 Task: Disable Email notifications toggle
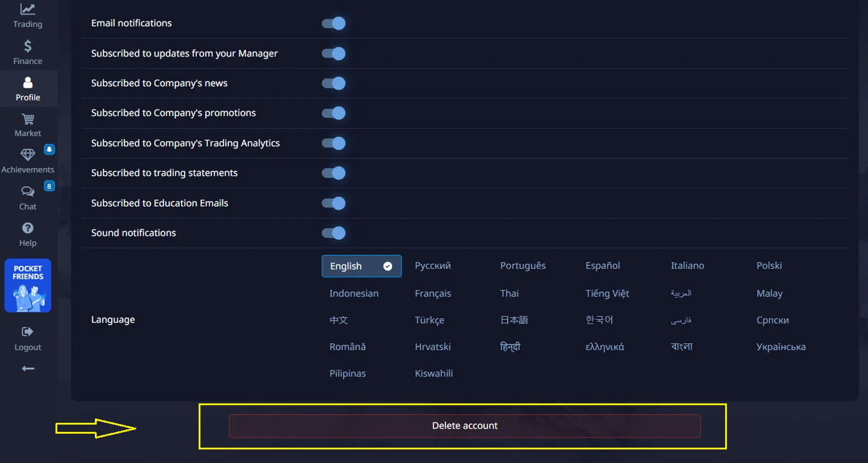click(x=334, y=23)
